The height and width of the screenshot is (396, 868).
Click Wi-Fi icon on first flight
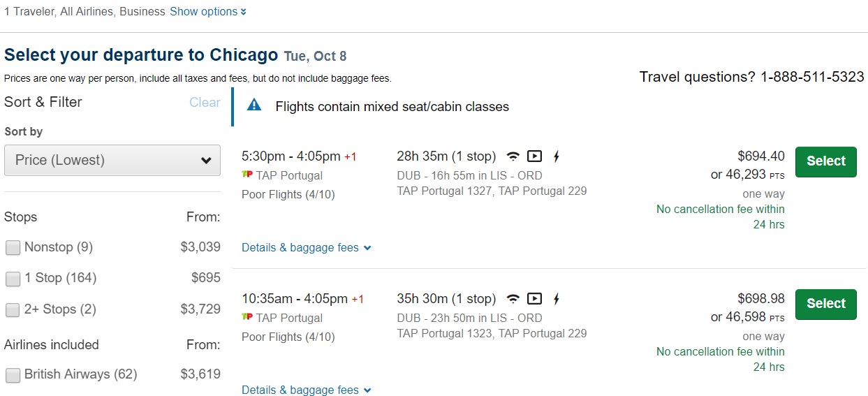[x=513, y=156]
